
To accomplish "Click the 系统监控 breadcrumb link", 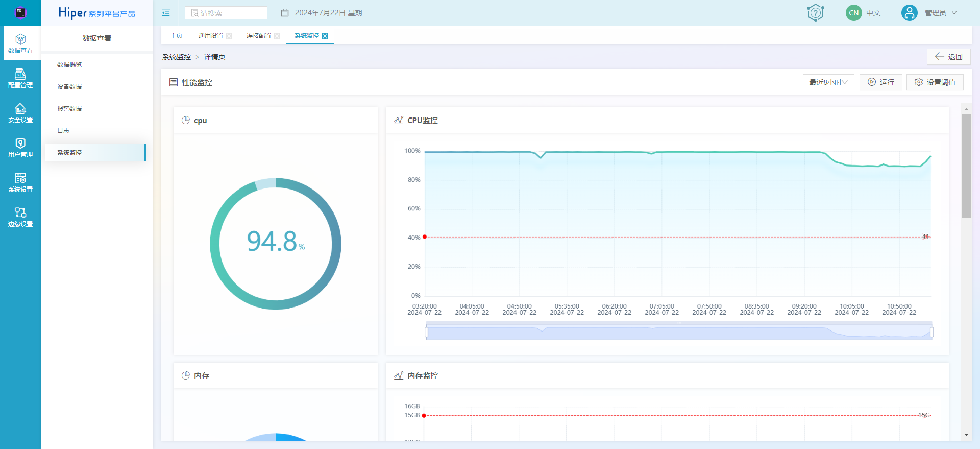I will (177, 57).
